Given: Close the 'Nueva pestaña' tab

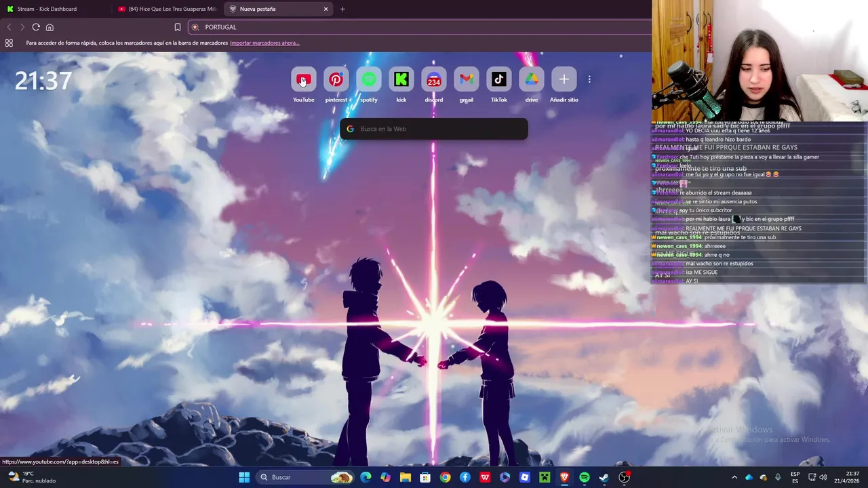Looking at the screenshot, I should pyautogui.click(x=325, y=9).
